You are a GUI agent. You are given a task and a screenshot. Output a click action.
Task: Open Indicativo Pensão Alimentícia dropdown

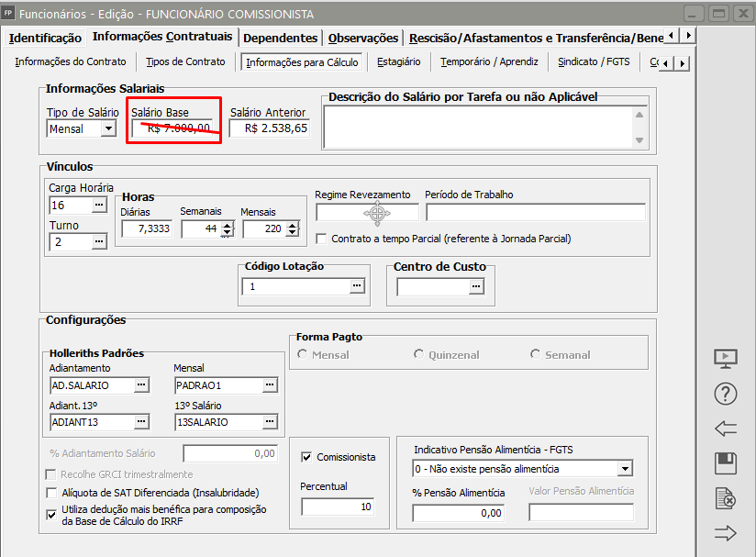[625, 469]
